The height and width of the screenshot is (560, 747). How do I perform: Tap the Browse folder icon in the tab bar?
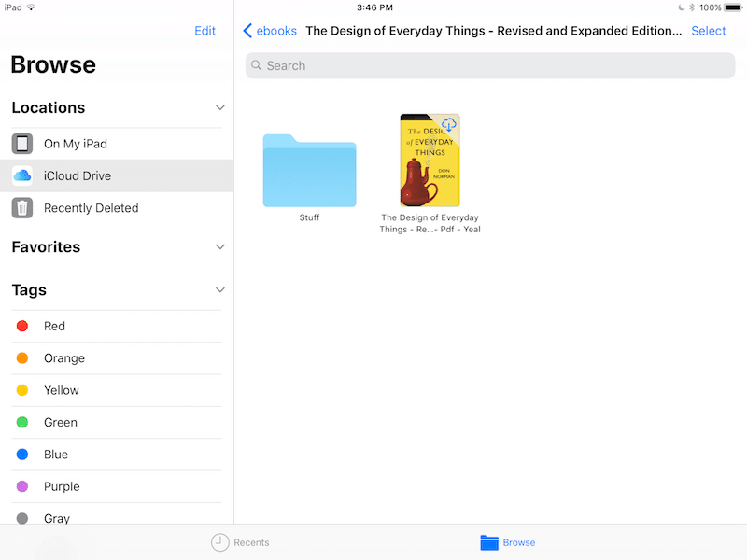pyautogui.click(x=489, y=542)
